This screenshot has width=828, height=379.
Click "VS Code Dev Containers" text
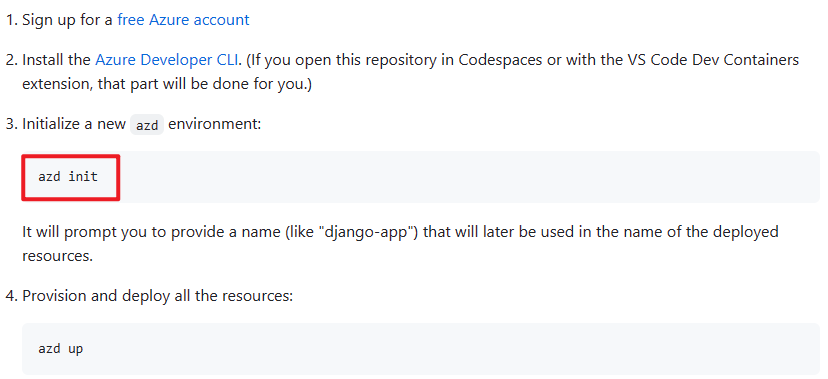point(711,60)
